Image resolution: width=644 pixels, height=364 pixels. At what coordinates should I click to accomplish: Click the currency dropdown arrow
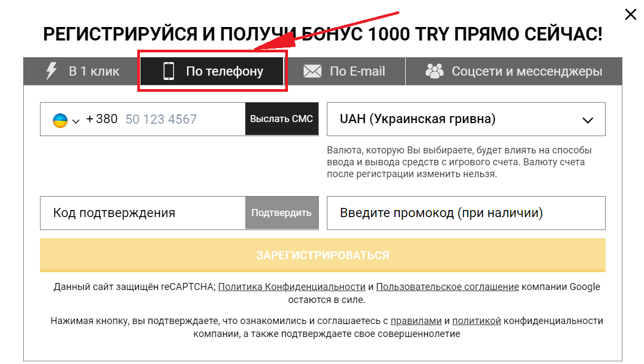pos(588,120)
